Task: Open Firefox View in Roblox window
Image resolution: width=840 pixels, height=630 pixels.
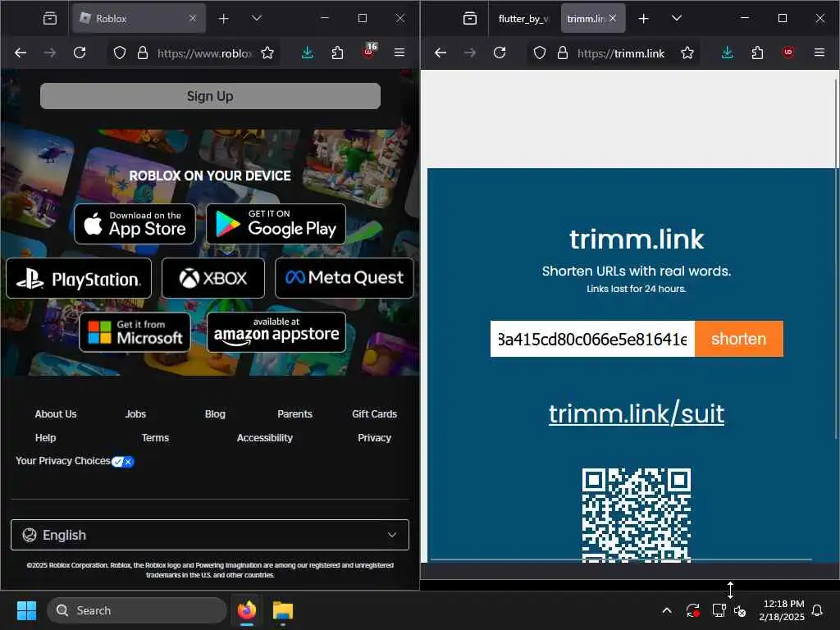Action: click(50, 19)
